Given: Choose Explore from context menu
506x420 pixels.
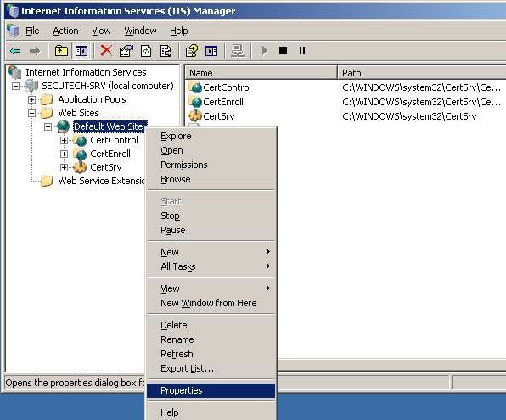Looking at the screenshot, I should click(211, 136).
